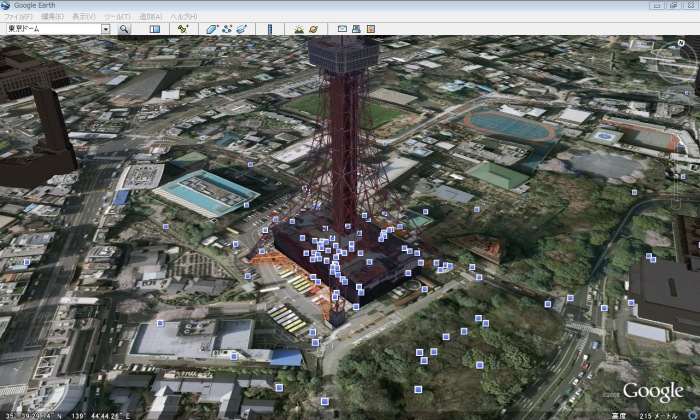Image resolution: width=700 pixels, height=420 pixels.
Task: Toggle the sunlight display icon
Action: 299,29
